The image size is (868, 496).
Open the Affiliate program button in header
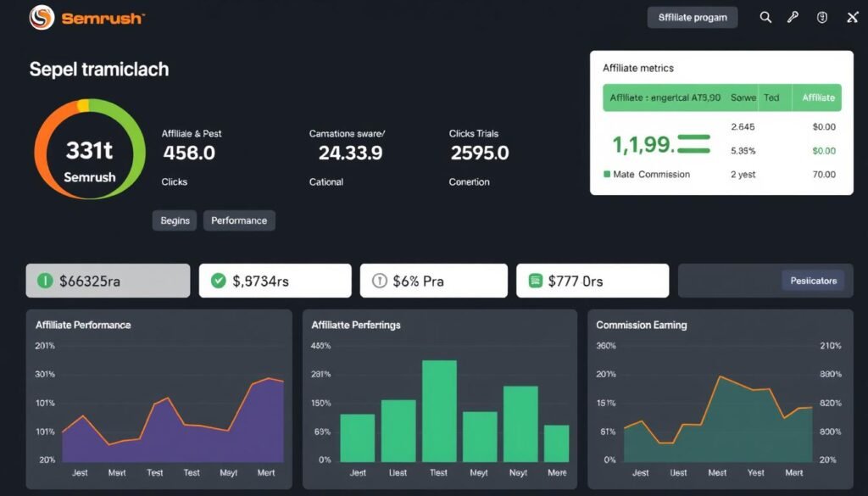693,17
